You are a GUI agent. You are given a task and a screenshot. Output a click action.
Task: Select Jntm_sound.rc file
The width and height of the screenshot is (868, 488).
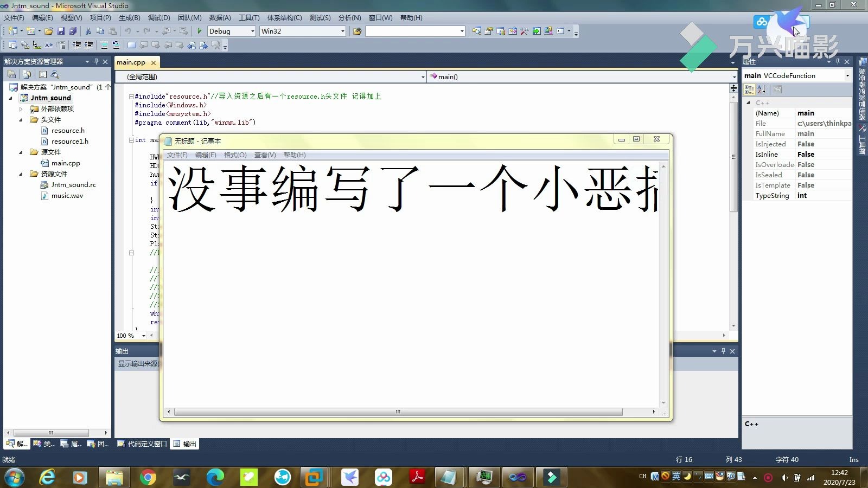(x=74, y=185)
